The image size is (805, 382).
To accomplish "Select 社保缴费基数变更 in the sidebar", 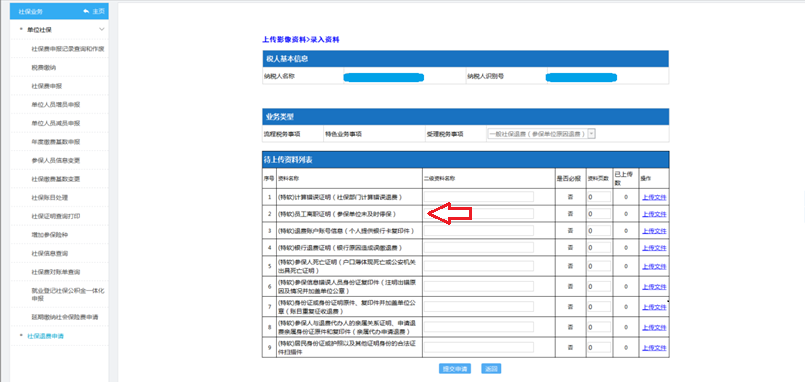I will point(55,179).
